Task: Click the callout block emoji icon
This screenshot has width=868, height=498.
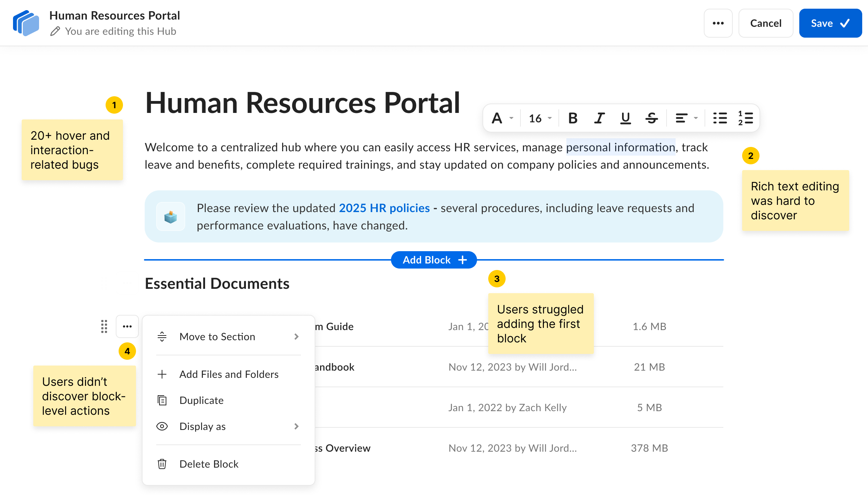Action: (171, 216)
